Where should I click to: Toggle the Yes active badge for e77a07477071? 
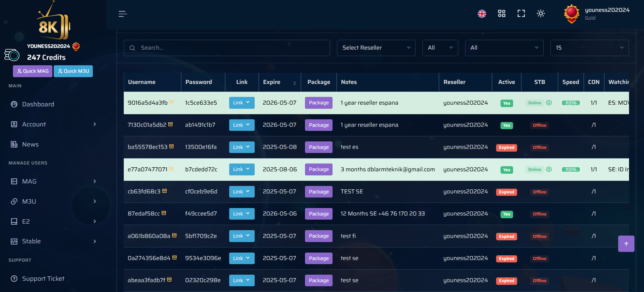[x=507, y=170]
